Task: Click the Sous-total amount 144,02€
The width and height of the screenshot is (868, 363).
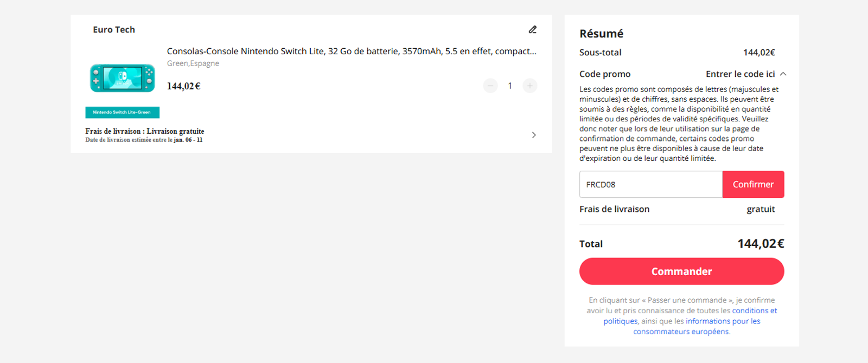Action: [x=759, y=52]
